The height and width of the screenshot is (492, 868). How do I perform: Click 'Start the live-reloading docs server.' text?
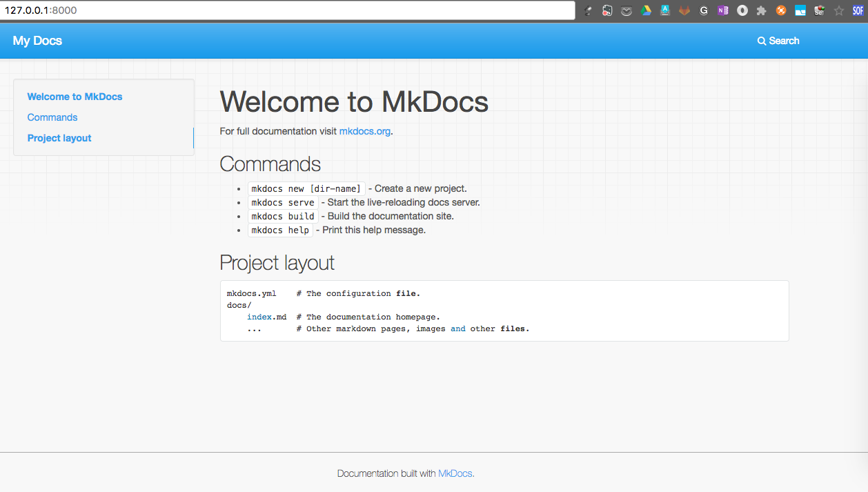(404, 202)
